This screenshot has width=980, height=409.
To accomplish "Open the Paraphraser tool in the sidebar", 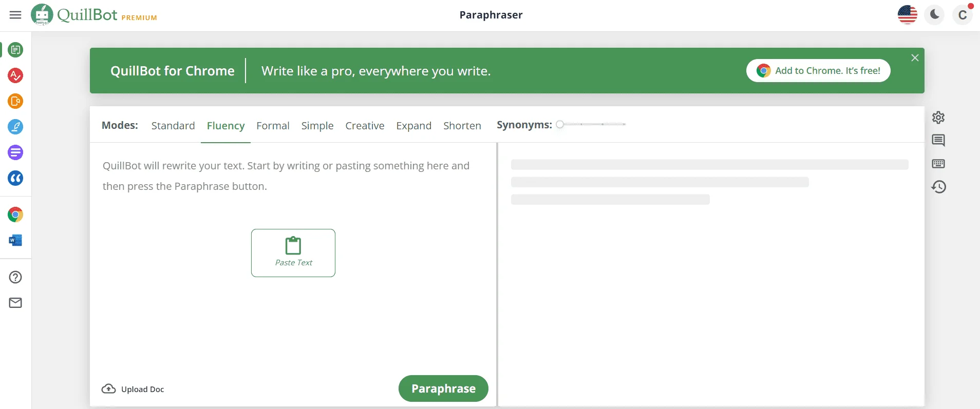I will click(x=15, y=50).
